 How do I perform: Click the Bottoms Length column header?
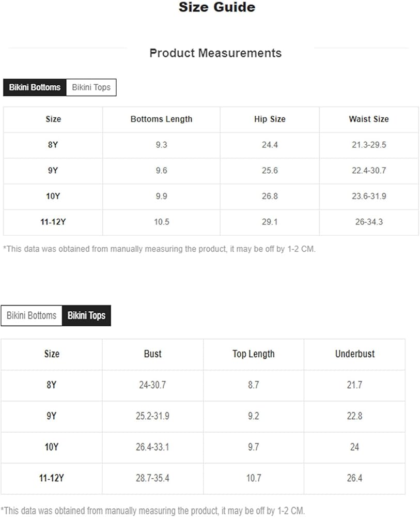click(x=161, y=119)
